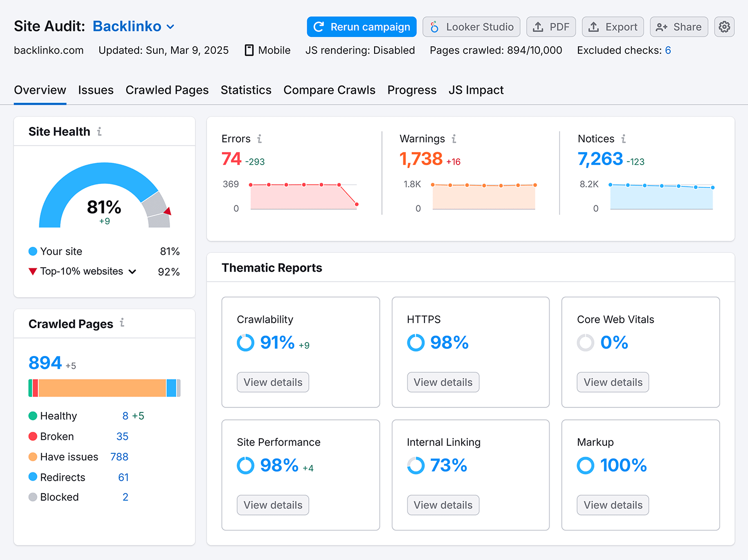Screen dimensions: 748x560
Task: Switch to the JS Impact tab
Action: click(x=476, y=90)
